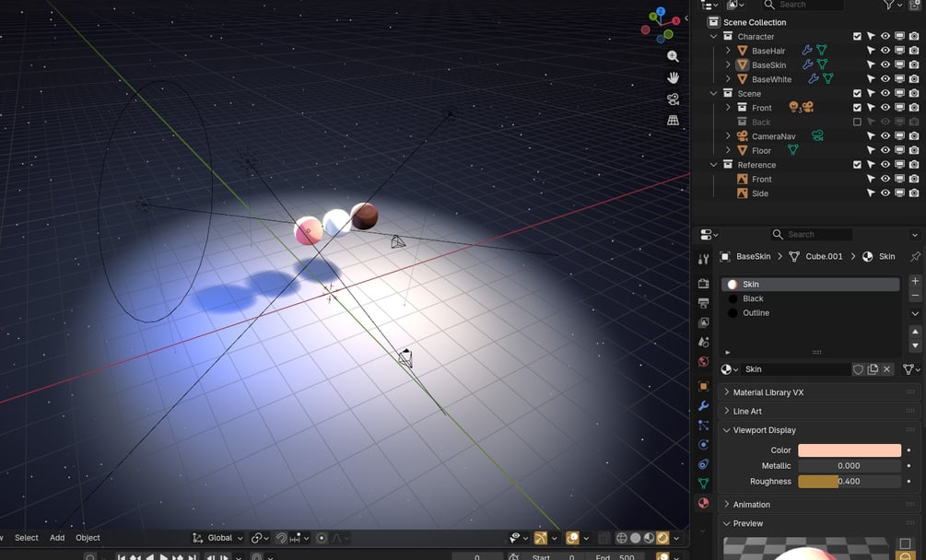This screenshot has width=926, height=560.
Task: Uncheck the Character collection checkbox
Action: pyautogui.click(x=857, y=37)
